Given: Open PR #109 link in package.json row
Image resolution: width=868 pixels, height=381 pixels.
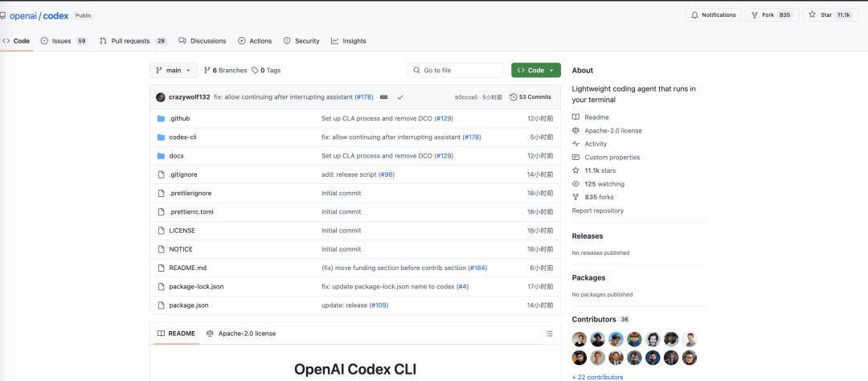Looking at the screenshot, I should pyautogui.click(x=379, y=305).
